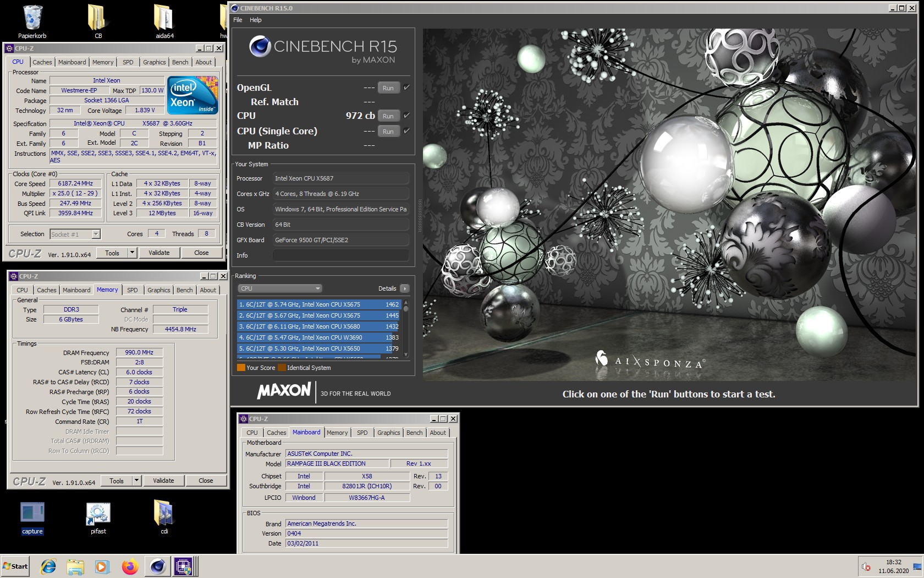Click the AIXSPONZA logo in render
This screenshot has height=578, width=924.
[x=650, y=361]
